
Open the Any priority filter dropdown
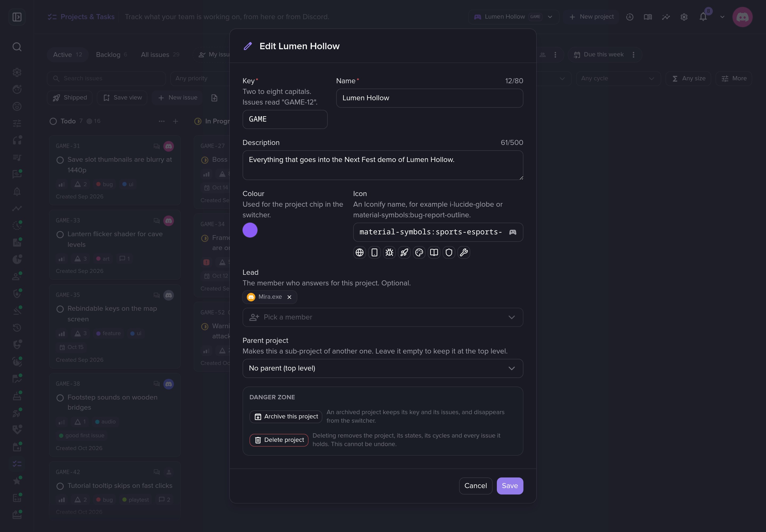[x=200, y=79]
